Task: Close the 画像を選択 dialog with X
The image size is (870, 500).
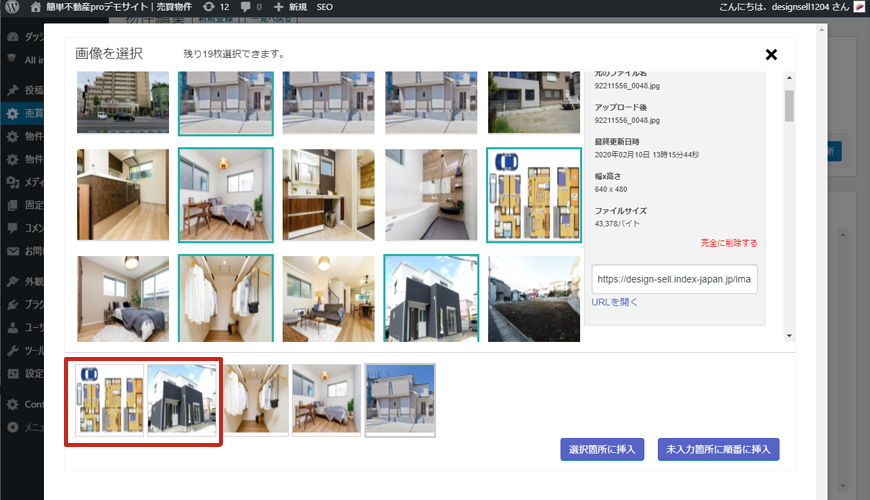Action: (771, 55)
